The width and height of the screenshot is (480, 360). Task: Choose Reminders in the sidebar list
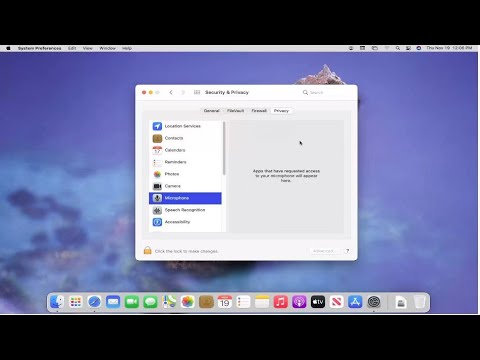point(185,162)
